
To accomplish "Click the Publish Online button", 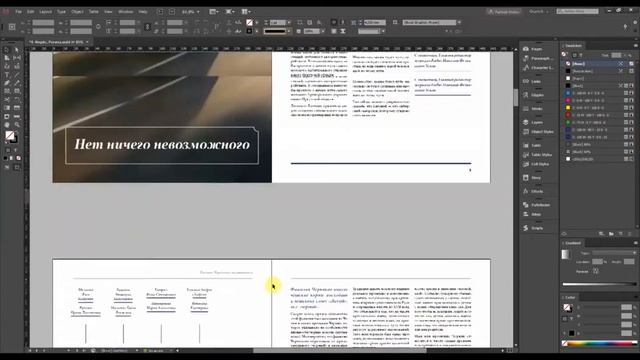I will pyautogui.click(x=504, y=12).
